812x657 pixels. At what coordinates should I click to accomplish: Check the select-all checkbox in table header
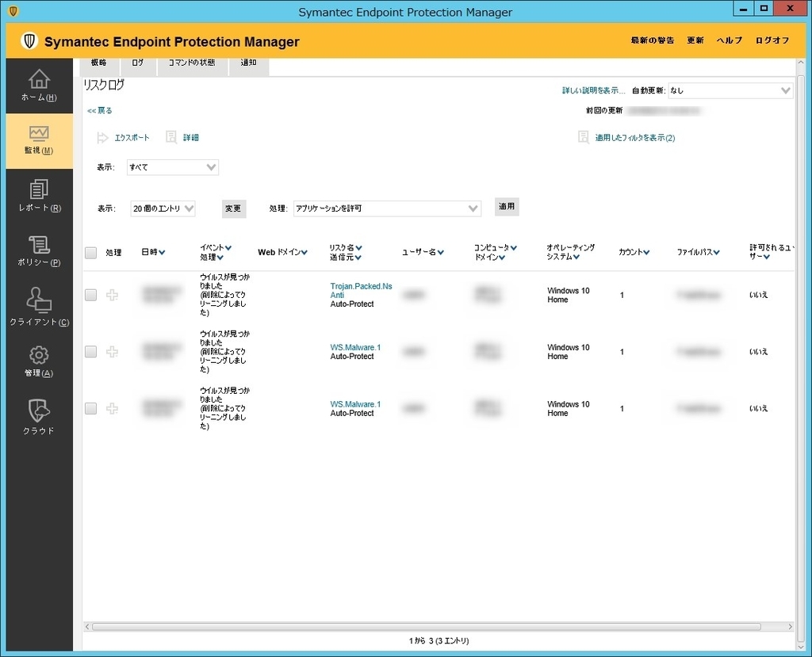click(x=90, y=253)
